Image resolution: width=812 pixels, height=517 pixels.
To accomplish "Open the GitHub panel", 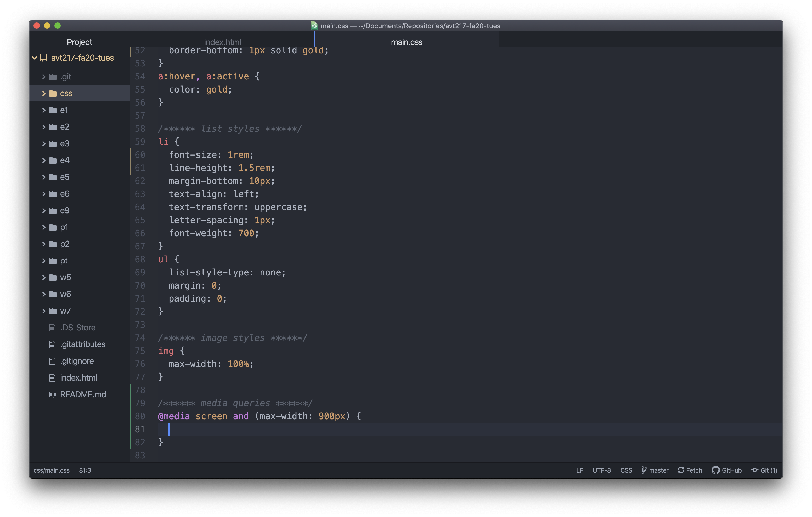I will point(727,470).
